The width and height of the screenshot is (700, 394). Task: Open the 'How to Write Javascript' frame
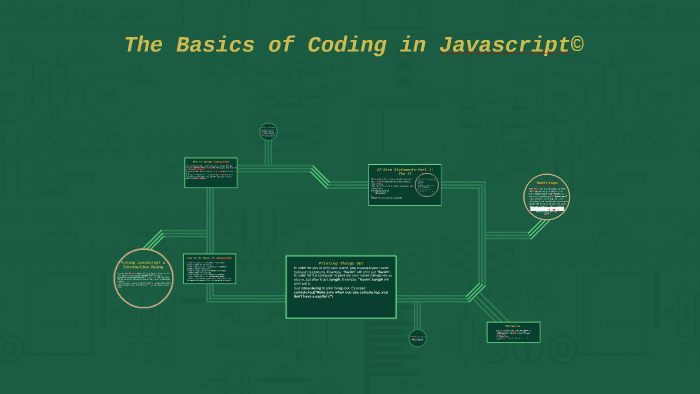(x=211, y=172)
